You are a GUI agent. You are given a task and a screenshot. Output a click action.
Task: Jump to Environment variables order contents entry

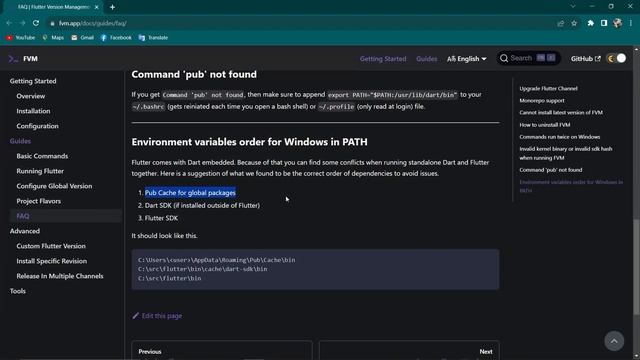click(571, 186)
